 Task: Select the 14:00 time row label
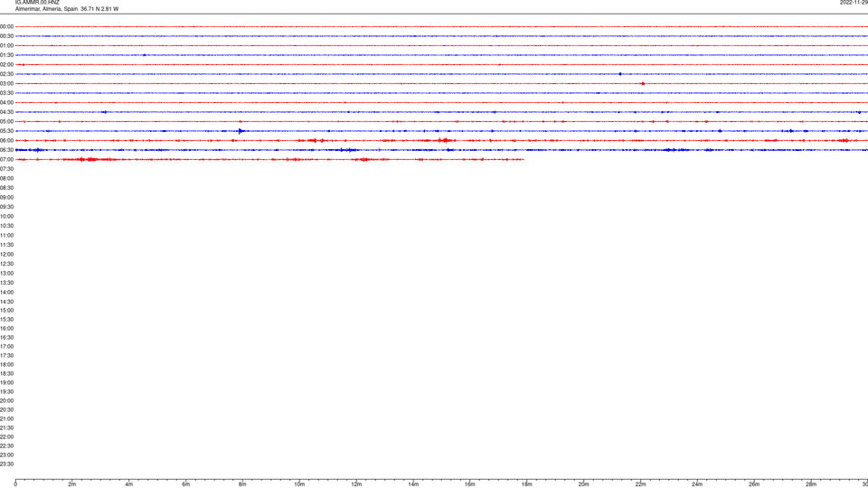pos(6,292)
